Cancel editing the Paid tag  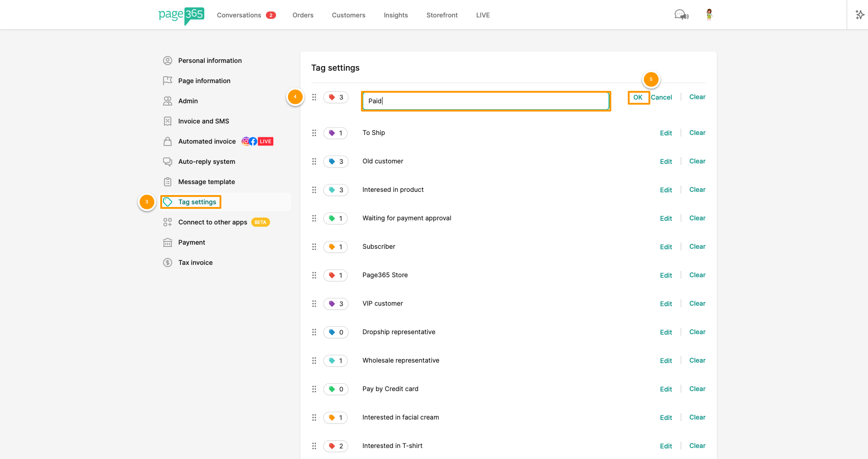[x=661, y=97]
